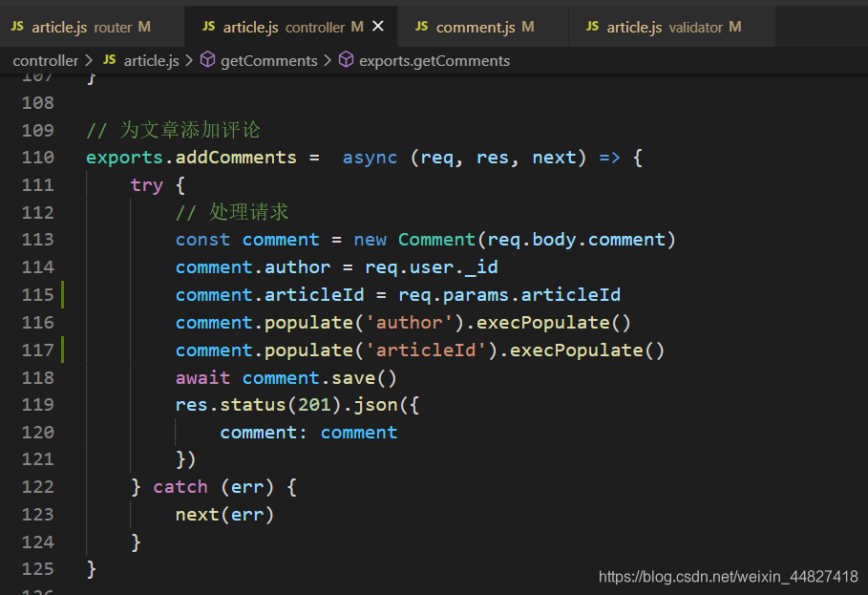Close the article.js controller tab
Viewport: 868px width, 595px height.
tap(378, 26)
